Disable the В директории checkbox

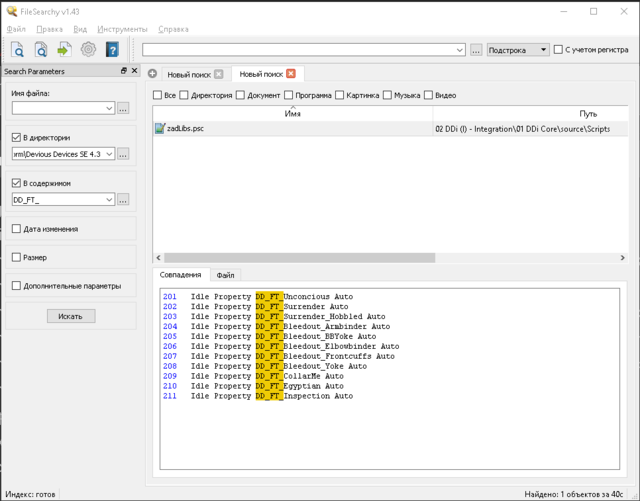(x=16, y=138)
